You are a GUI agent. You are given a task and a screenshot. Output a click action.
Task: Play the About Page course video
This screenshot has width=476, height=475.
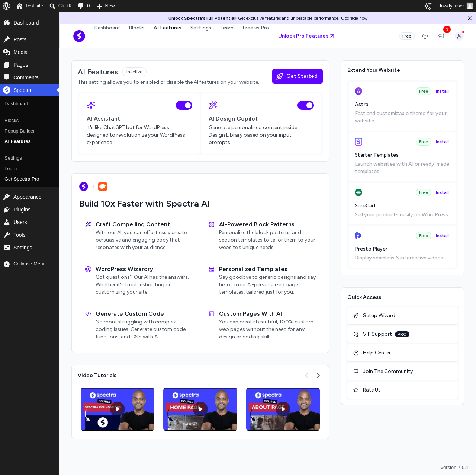coord(283,409)
